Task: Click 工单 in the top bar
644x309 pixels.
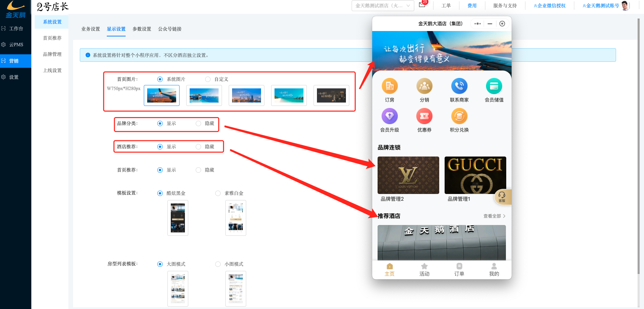Action: click(x=446, y=6)
